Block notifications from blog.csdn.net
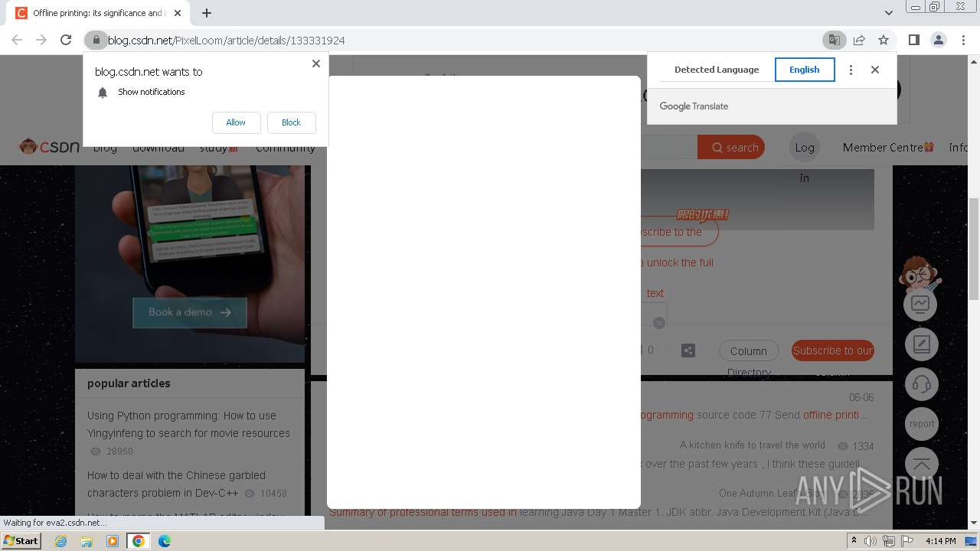This screenshot has height=551, width=980. click(x=292, y=122)
